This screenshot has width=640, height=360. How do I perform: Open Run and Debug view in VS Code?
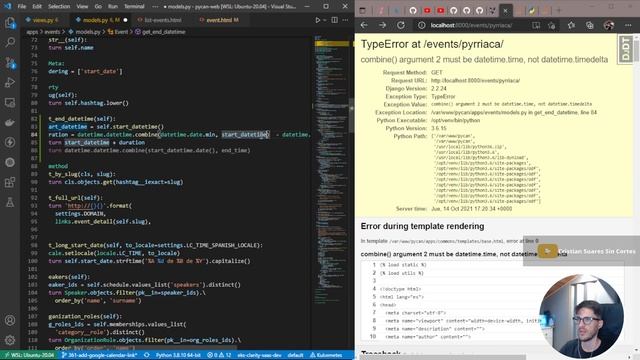coord(10,82)
